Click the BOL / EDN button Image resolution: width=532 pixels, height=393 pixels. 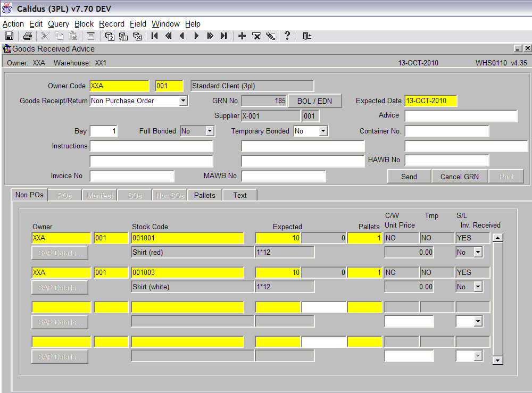click(314, 101)
